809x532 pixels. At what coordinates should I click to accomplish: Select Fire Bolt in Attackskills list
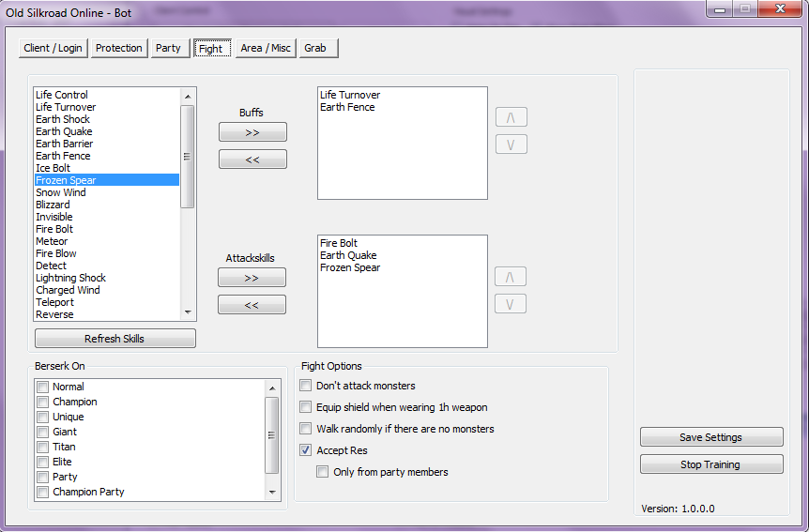[402, 243]
